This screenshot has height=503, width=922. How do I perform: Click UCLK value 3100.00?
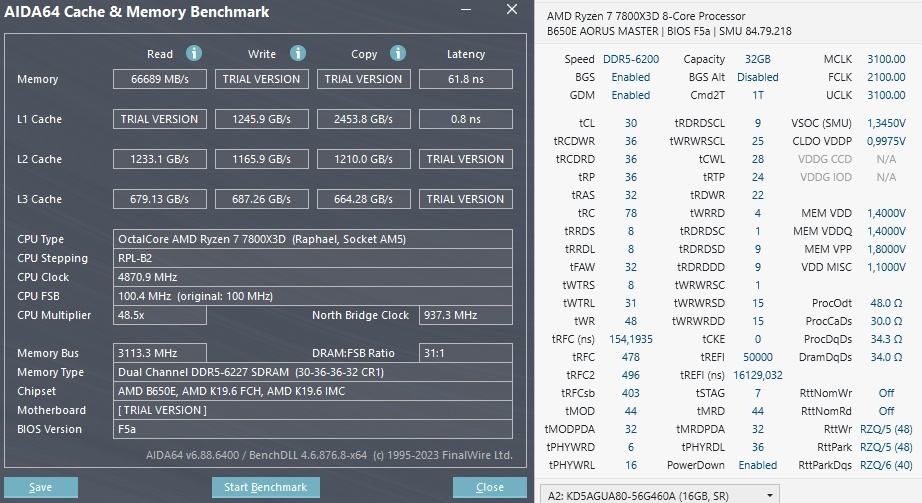tap(886, 95)
